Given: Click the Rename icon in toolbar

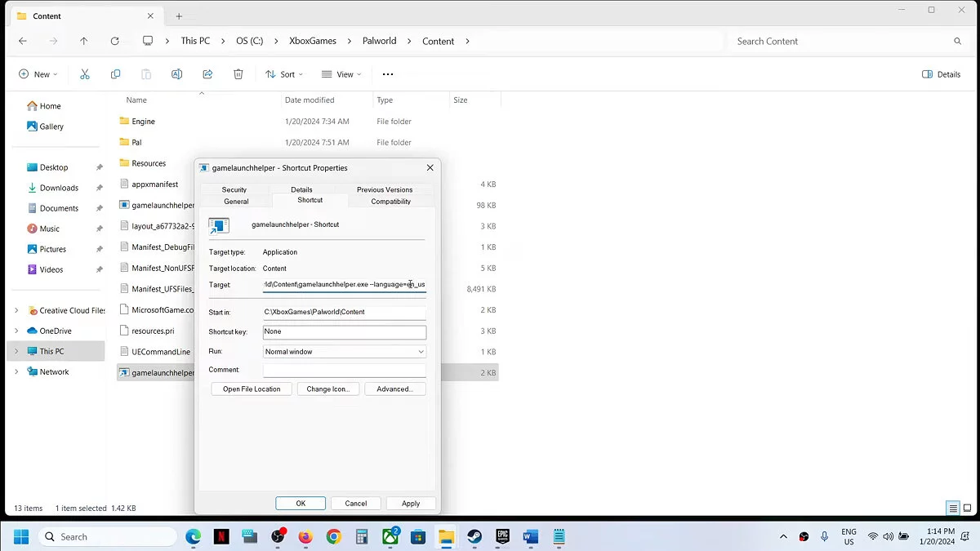Looking at the screenshot, I should click(x=176, y=74).
